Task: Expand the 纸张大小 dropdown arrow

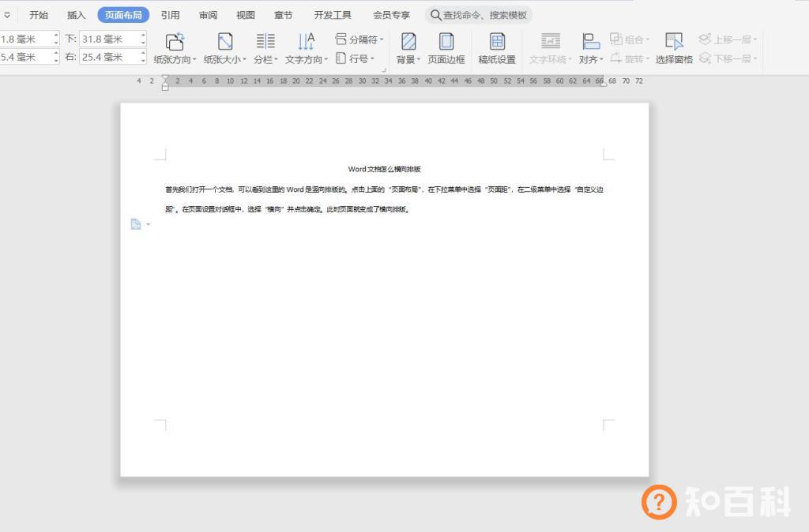Action: point(245,60)
